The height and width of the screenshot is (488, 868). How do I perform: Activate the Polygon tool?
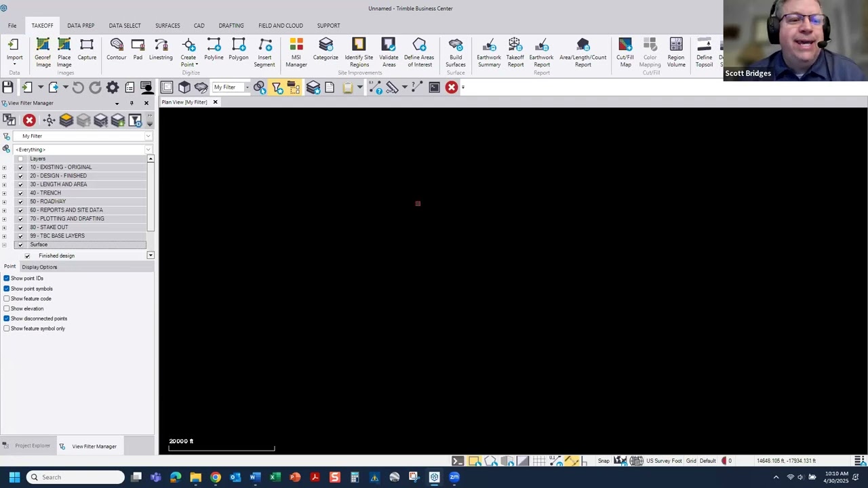click(x=239, y=50)
